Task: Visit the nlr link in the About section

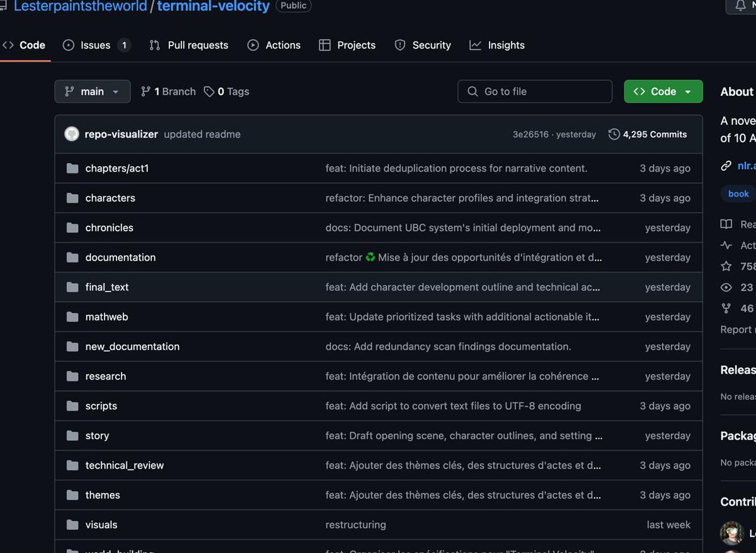Action: [x=746, y=165]
